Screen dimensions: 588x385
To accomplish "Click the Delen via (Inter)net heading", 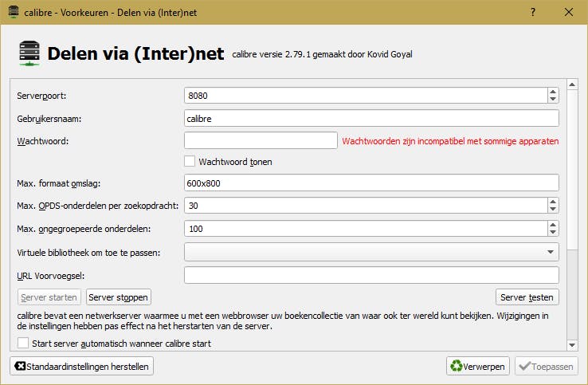I will pyautogui.click(x=135, y=53).
